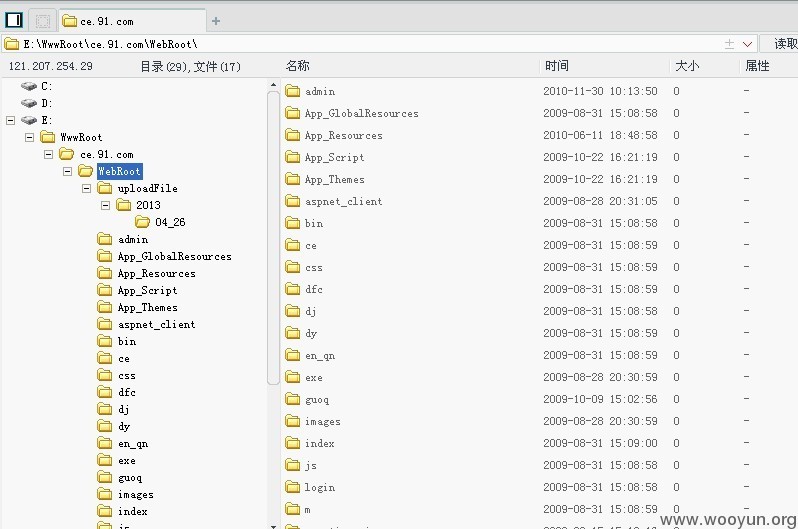Screen dimensions: 798x529
Task: Select the m folder name in the file list
Action: (307, 510)
